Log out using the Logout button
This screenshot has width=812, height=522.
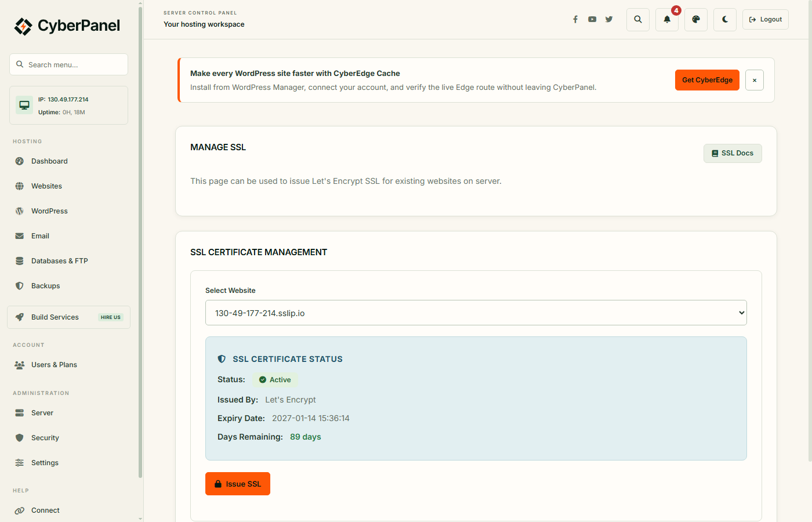click(766, 20)
